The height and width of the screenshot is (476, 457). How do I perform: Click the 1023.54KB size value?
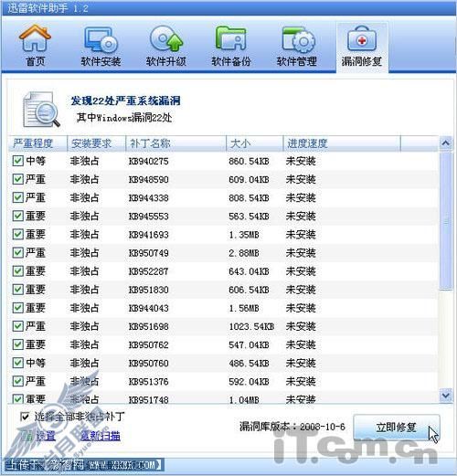pos(251,326)
